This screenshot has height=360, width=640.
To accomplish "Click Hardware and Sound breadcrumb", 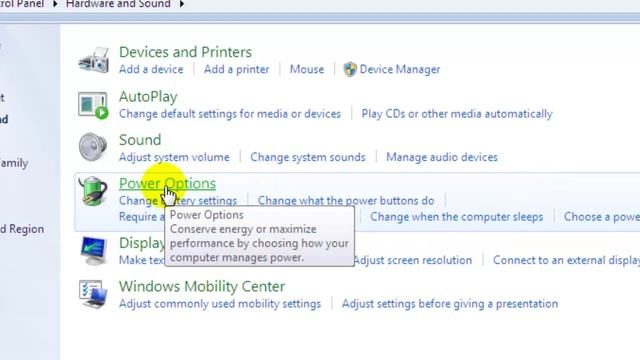I will coord(118,4).
